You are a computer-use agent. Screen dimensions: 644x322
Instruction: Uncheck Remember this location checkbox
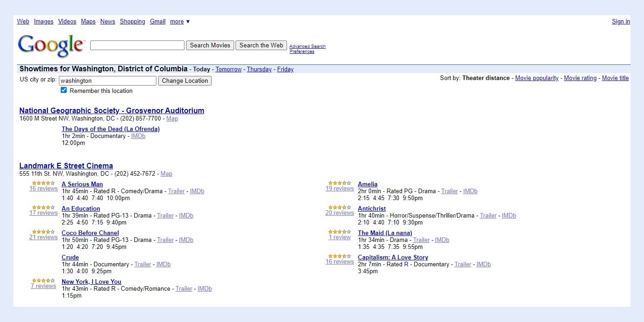coord(64,90)
